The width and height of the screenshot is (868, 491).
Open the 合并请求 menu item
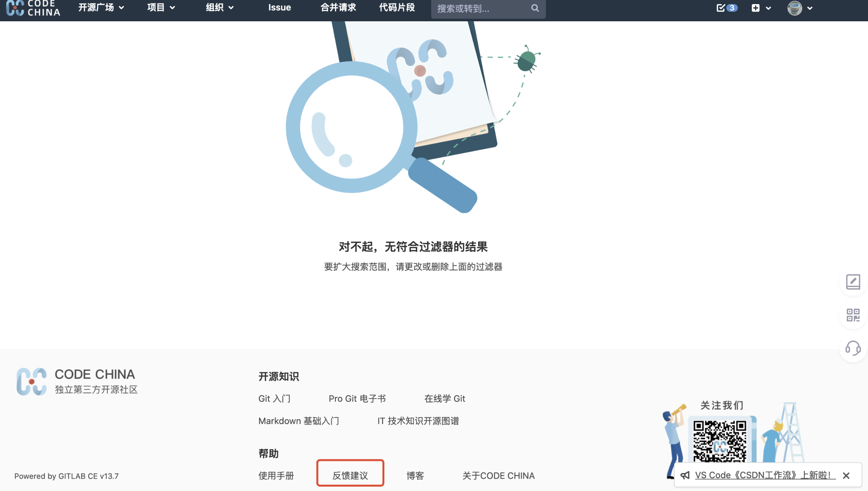click(x=338, y=7)
